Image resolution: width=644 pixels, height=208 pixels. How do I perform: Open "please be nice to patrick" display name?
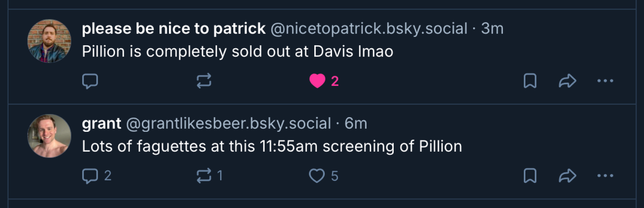point(174,29)
